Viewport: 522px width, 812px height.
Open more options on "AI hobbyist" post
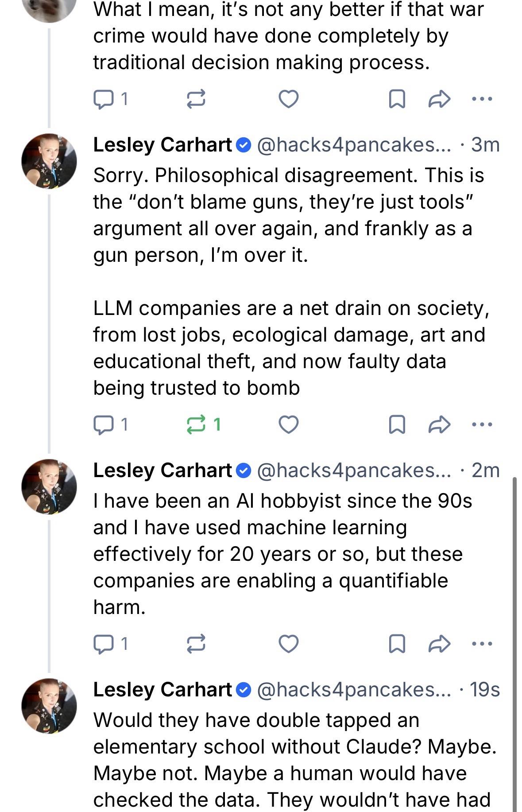482,644
